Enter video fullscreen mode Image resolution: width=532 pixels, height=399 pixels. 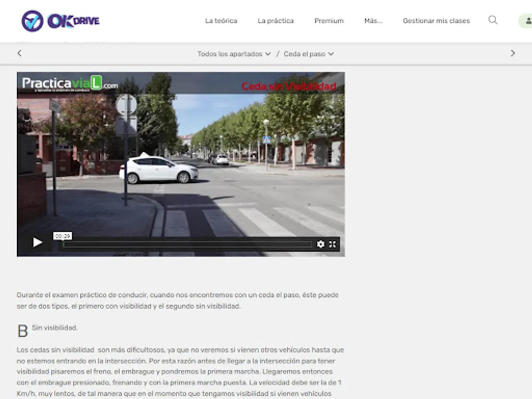click(x=332, y=244)
